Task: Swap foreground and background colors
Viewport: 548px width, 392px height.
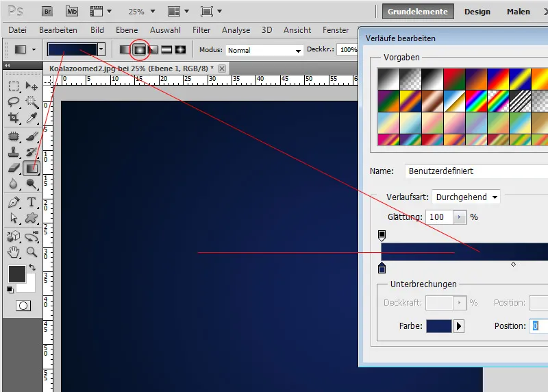Action: point(32,267)
